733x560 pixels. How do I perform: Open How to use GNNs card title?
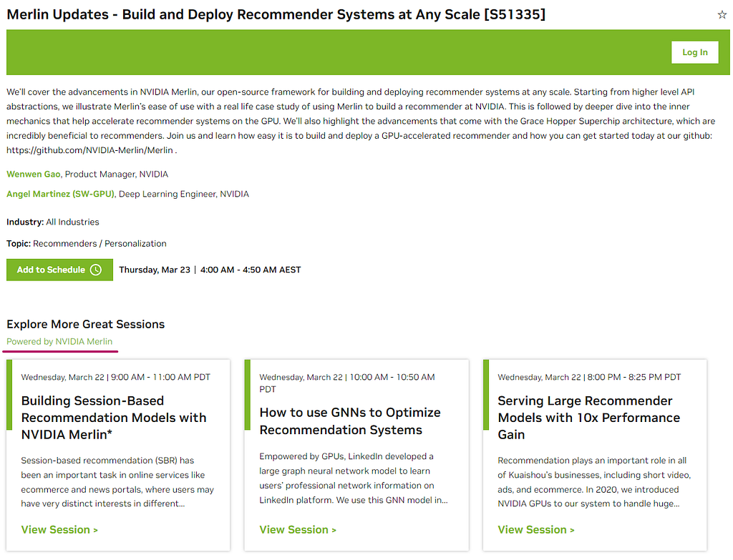pos(350,421)
